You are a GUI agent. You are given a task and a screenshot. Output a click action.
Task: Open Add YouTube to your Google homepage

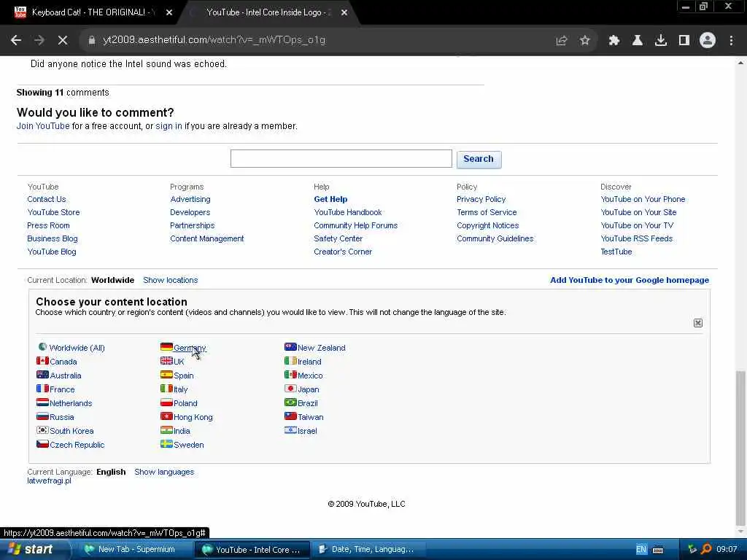tap(630, 280)
